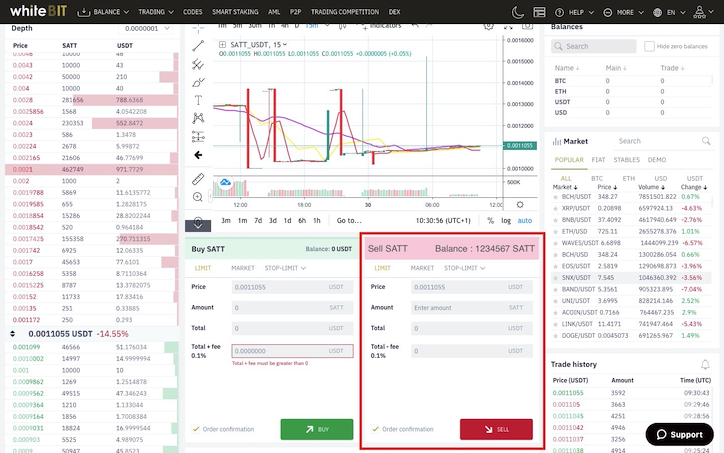The height and width of the screenshot is (453, 724).
Task: Toggle Order confirmation in Buy SATT panel
Action: 196,429
